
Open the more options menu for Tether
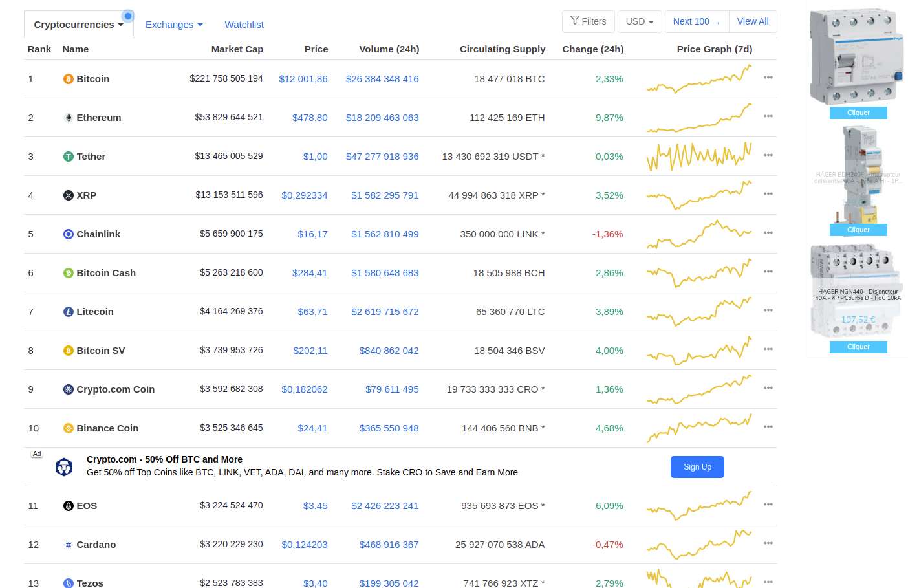tap(768, 155)
